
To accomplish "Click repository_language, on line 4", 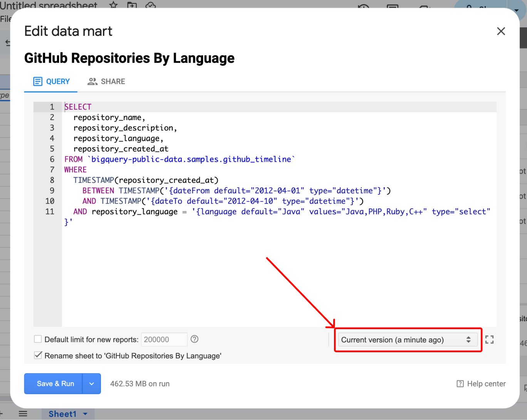I will click(x=119, y=138).
